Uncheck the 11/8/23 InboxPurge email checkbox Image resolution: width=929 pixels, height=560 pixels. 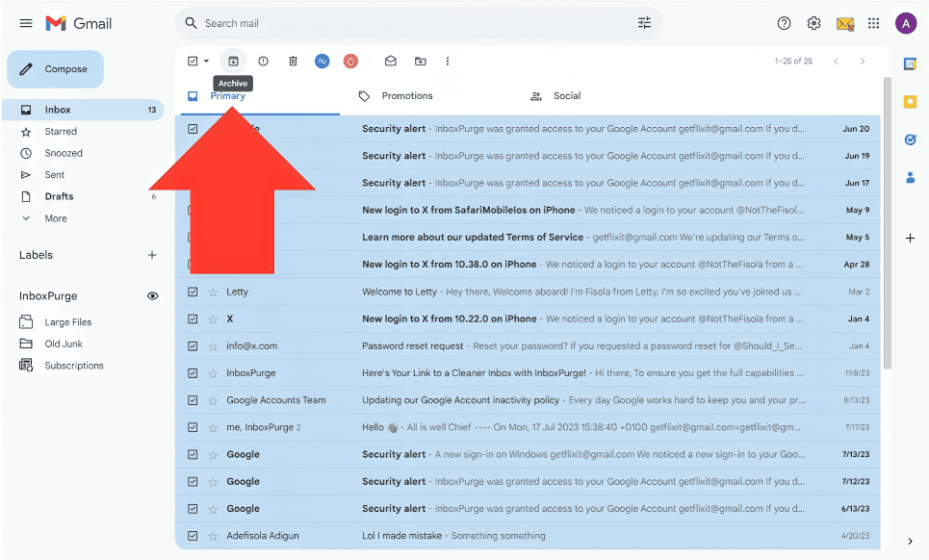(x=193, y=373)
